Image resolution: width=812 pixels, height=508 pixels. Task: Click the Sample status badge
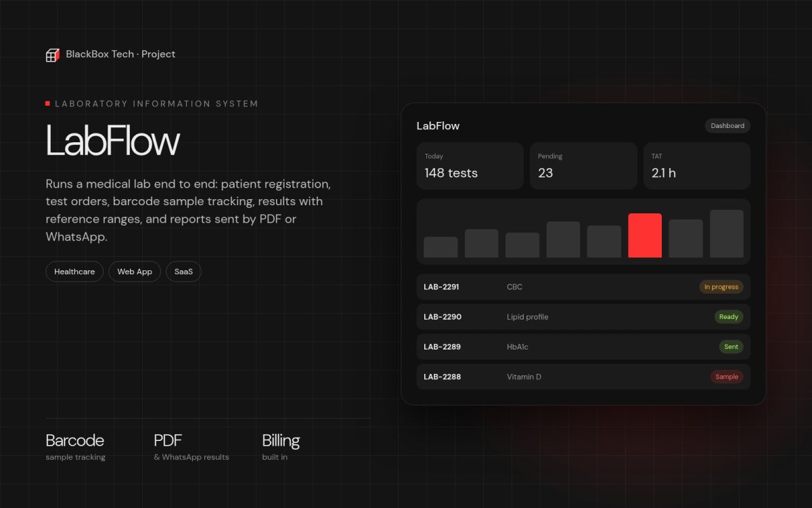[x=727, y=377]
